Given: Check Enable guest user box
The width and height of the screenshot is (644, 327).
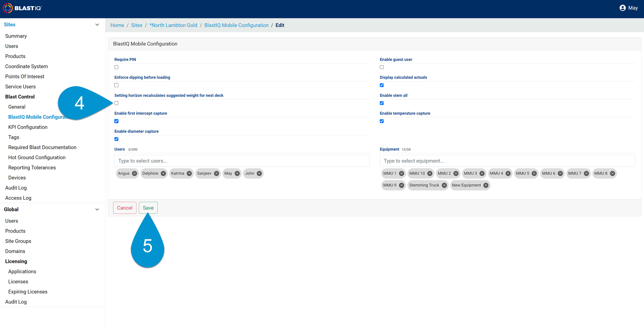Looking at the screenshot, I should pyautogui.click(x=382, y=67).
